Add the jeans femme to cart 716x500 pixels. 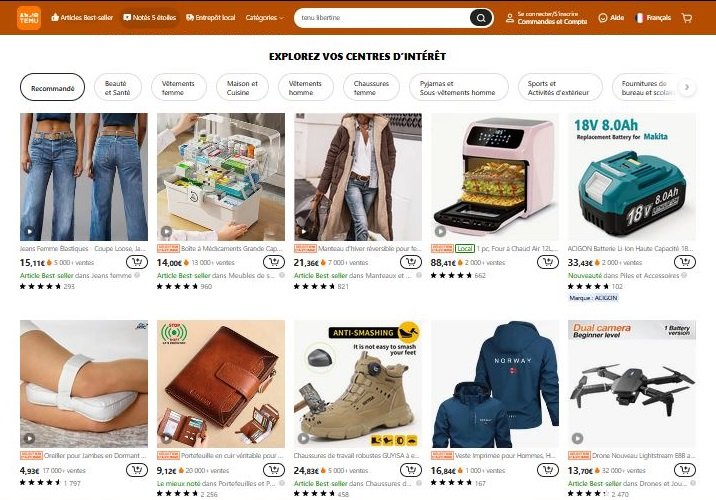tap(137, 262)
